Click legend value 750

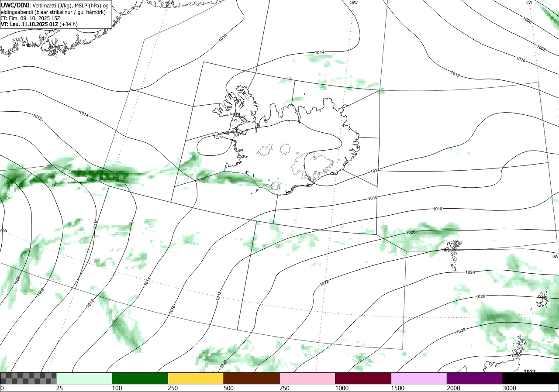285,388
